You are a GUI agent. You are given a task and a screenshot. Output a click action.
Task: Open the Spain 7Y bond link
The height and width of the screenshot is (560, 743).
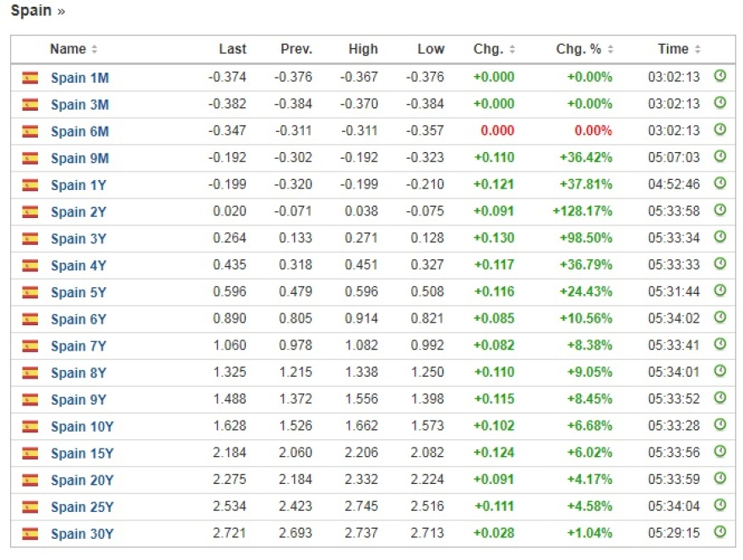(79, 346)
